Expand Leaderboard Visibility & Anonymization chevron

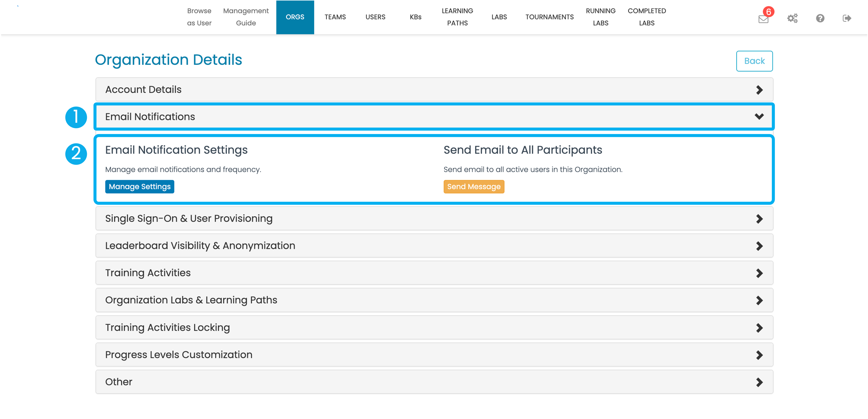coord(759,246)
